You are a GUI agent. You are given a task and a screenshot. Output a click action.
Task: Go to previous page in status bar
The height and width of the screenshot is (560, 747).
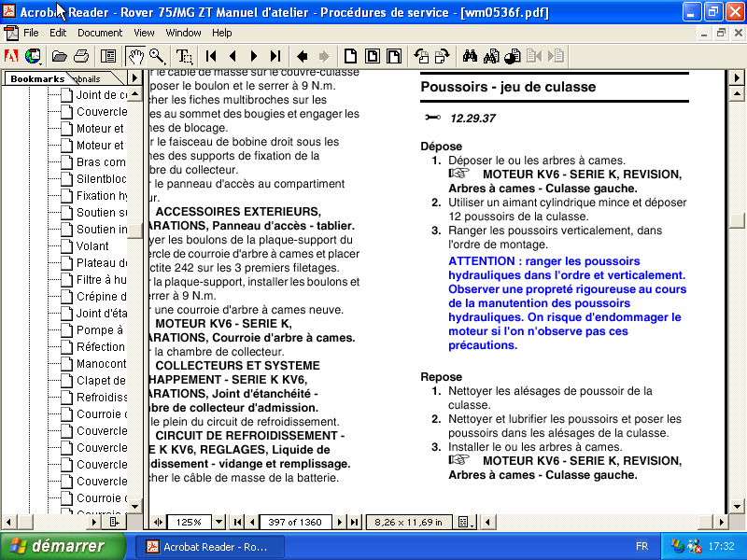click(252, 522)
